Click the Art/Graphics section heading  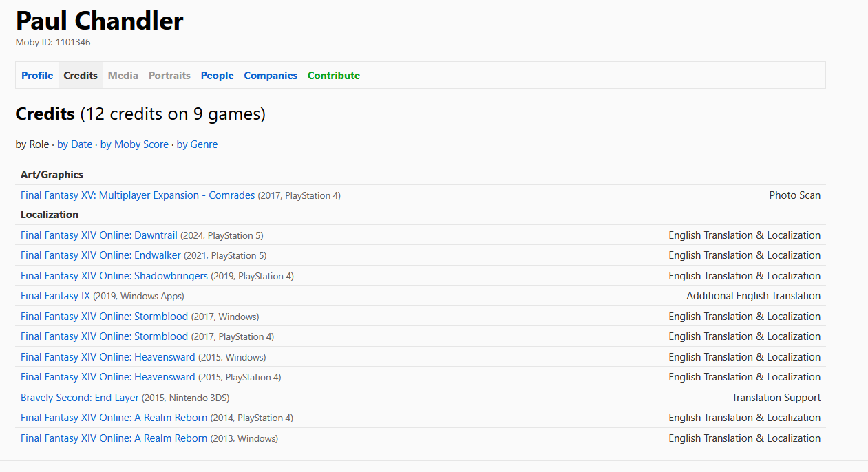tap(52, 175)
